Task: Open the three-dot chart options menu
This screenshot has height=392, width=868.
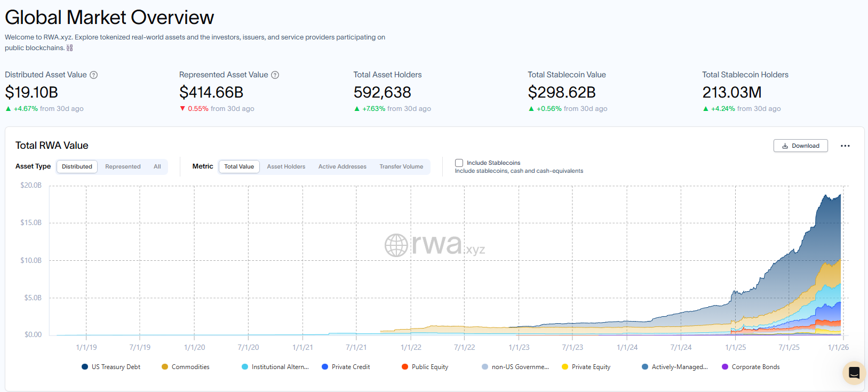Action: click(845, 146)
